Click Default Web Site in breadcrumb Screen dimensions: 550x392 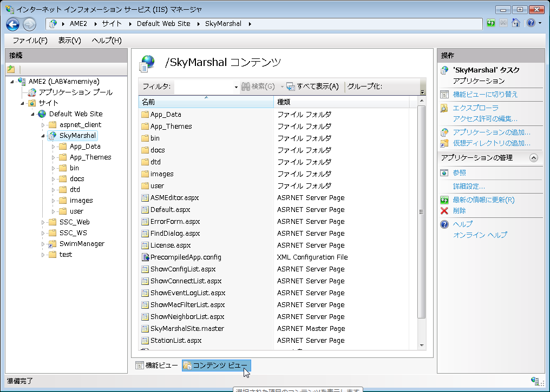point(163,24)
